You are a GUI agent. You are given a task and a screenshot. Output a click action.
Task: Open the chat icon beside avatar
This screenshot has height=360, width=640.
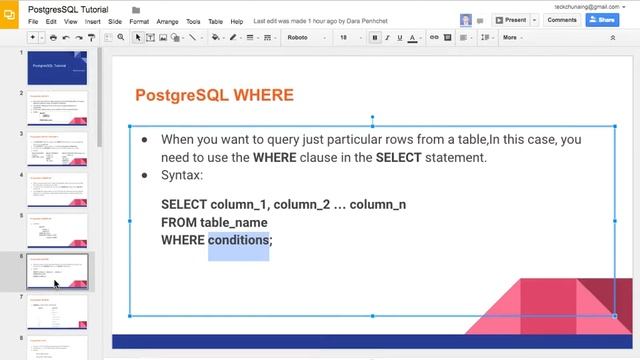(480, 21)
